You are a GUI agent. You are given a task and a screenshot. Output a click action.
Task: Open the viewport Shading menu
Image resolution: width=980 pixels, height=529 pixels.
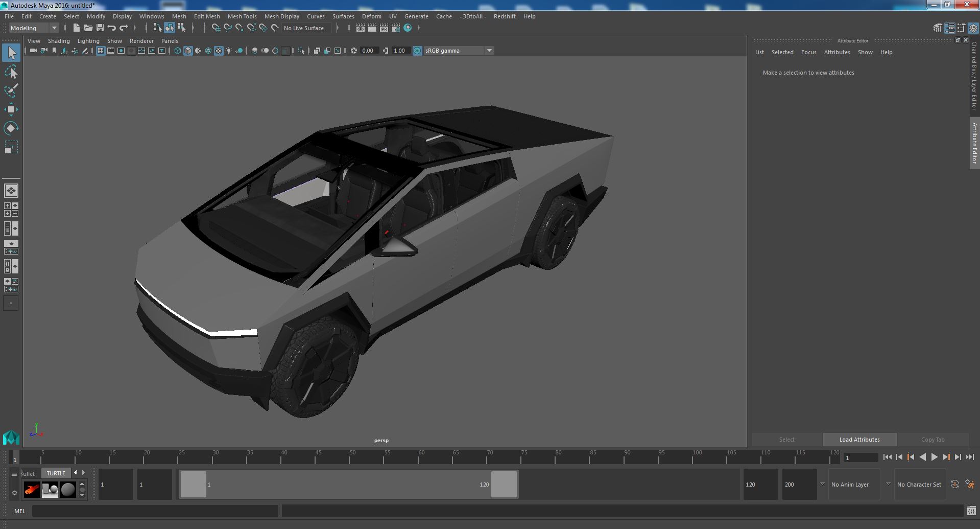59,41
